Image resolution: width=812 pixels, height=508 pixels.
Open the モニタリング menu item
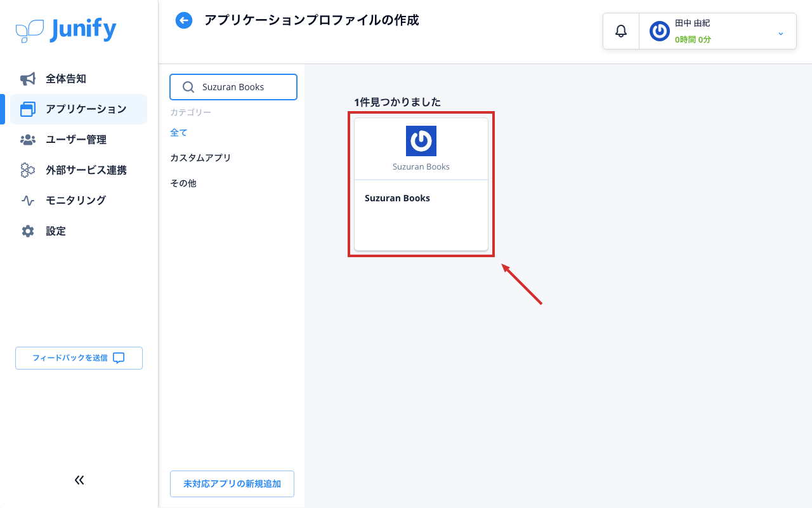pyautogui.click(x=79, y=201)
